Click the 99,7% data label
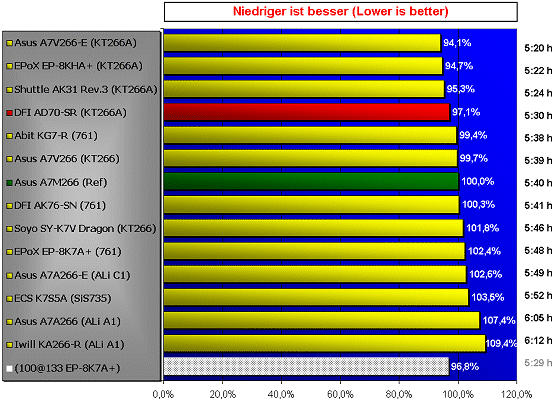Viewport: 555px width, 400px height. [474, 158]
